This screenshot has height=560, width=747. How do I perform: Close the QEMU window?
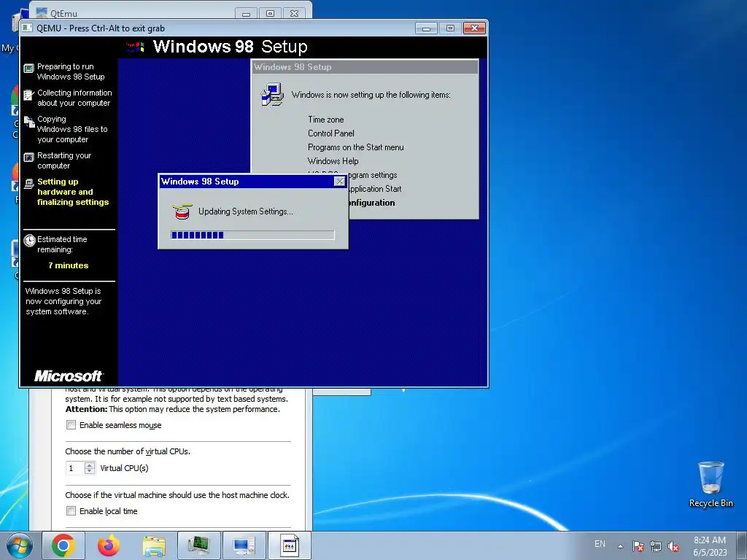[474, 28]
